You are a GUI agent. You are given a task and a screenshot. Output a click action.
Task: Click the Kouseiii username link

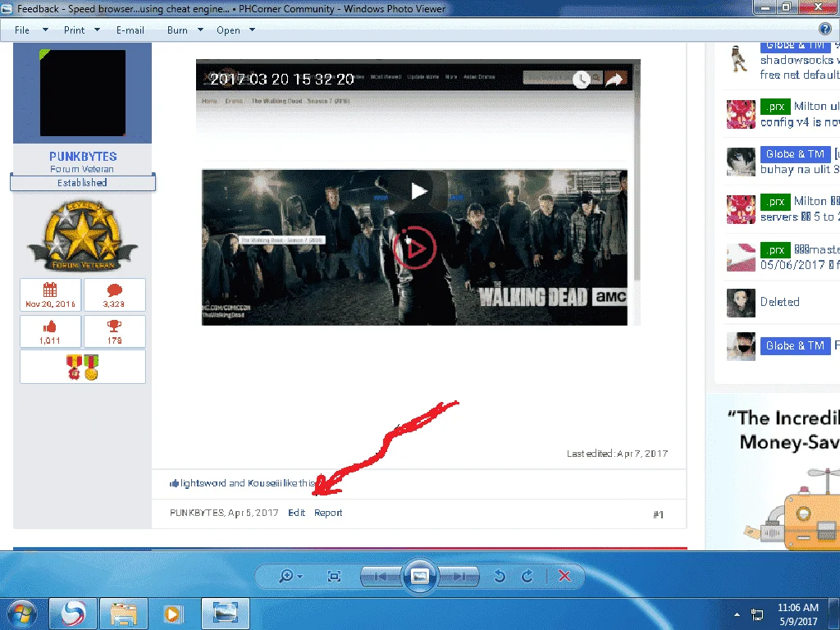tap(265, 483)
